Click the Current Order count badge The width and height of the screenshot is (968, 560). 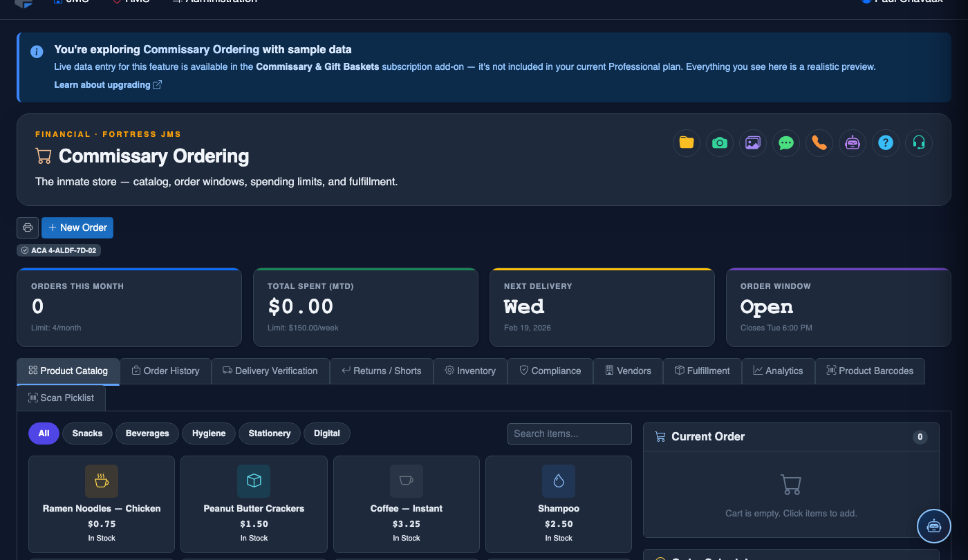pyautogui.click(x=920, y=437)
